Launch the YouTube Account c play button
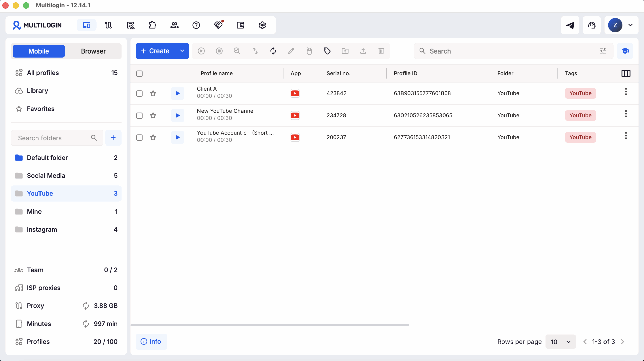The image size is (644, 361). (x=178, y=137)
